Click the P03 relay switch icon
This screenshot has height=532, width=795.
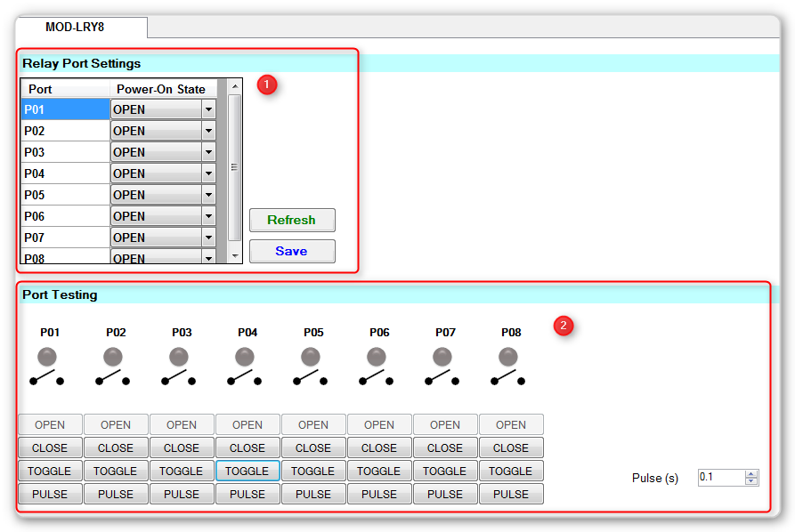[x=179, y=379]
